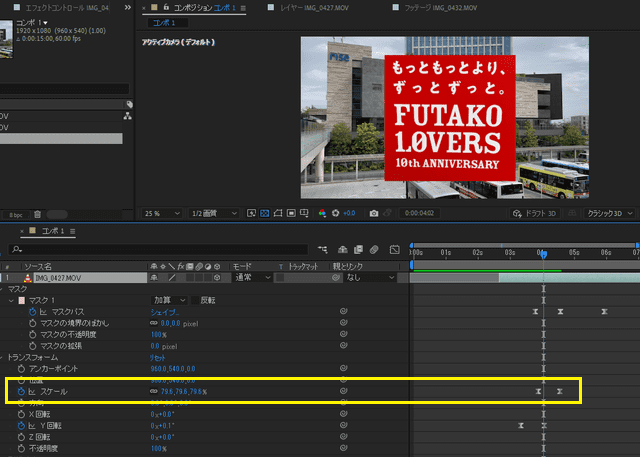Enable the Z回転 stopwatch
The image size is (640, 457).
[x=21, y=437]
